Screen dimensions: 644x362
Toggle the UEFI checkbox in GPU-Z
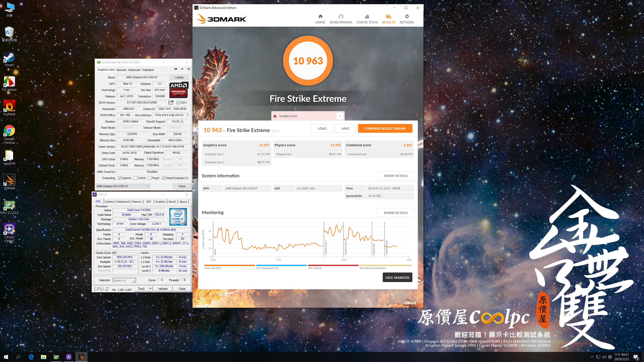pos(178,102)
